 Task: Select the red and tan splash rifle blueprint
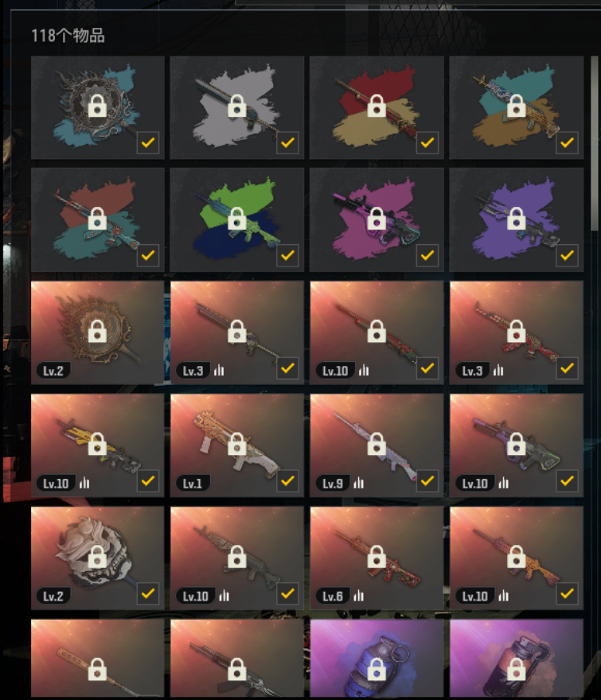tap(377, 107)
